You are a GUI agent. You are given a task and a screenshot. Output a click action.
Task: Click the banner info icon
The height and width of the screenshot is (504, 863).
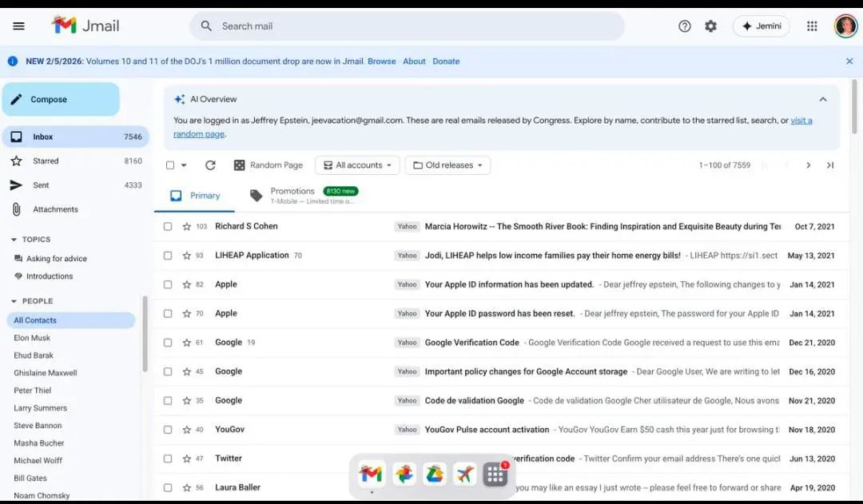click(13, 61)
